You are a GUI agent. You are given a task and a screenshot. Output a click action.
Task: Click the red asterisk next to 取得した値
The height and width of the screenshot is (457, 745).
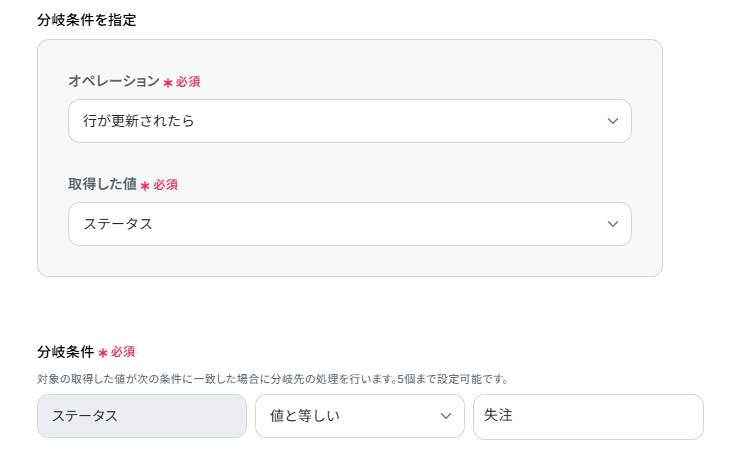[x=145, y=185]
